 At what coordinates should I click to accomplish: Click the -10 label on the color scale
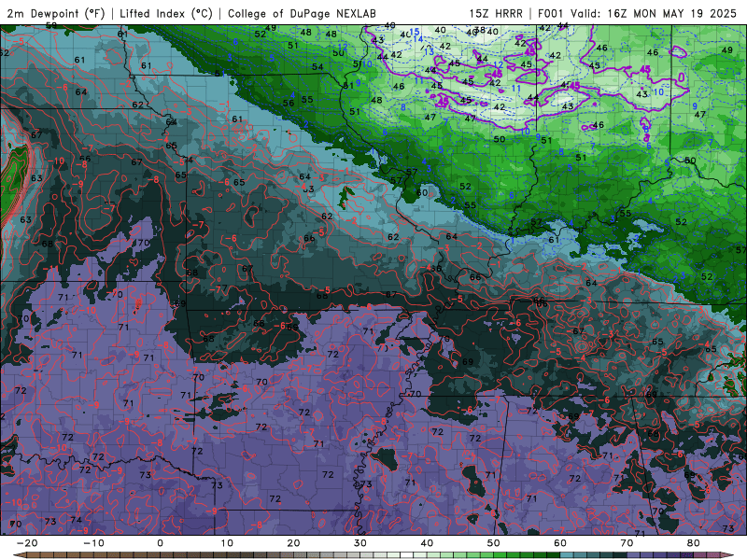[93, 543]
